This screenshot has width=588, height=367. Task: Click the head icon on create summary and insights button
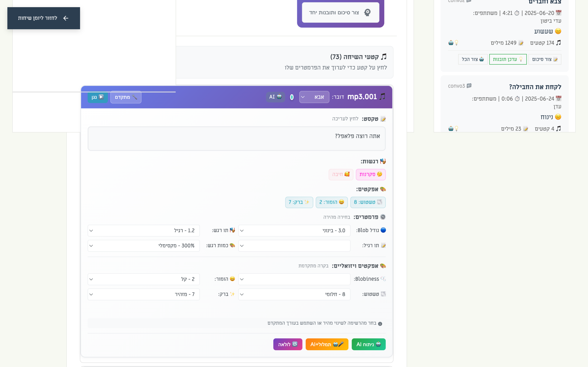pyautogui.click(x=367, y=12)
